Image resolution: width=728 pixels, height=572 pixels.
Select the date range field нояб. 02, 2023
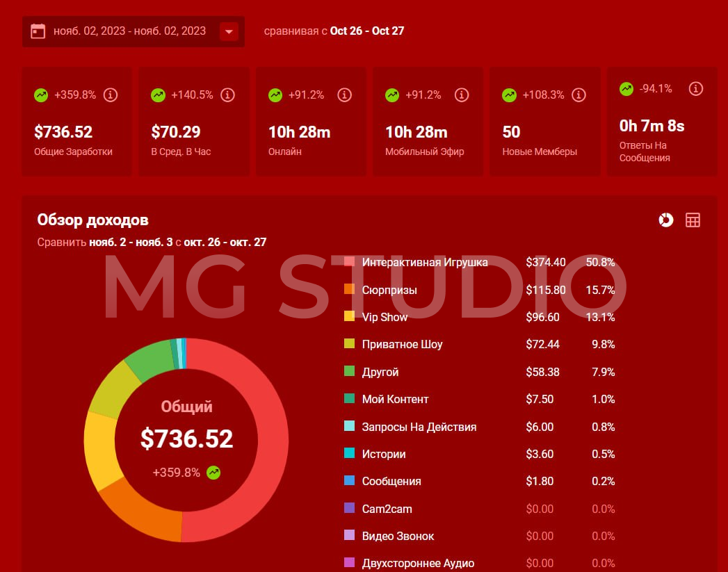click(x=129, y=31)
